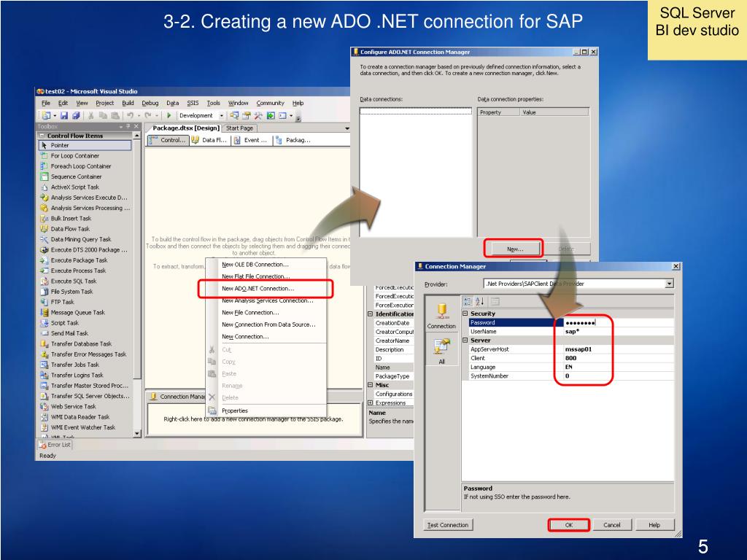Click the Cut scissors toolbar icon
747x560 pixels.
point(90,116)
